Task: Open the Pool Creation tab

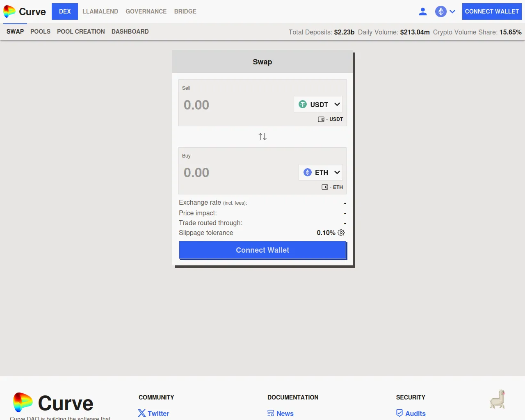Action: pos(81,32)
